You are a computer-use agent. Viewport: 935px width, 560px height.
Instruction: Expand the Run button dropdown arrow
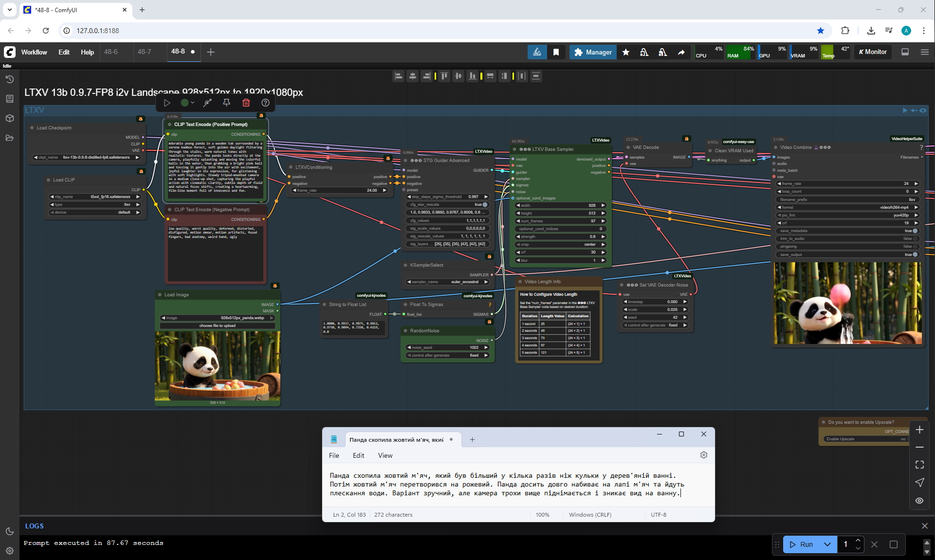827,544
